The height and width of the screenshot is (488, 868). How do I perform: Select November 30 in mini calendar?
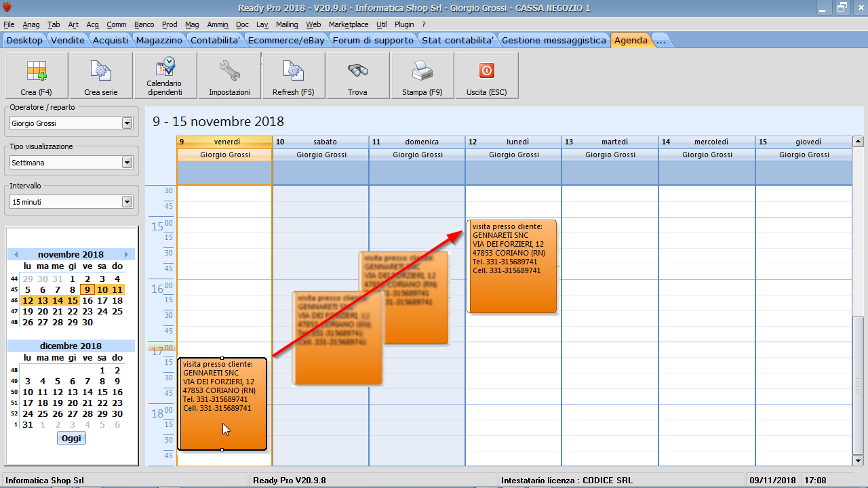87,322
